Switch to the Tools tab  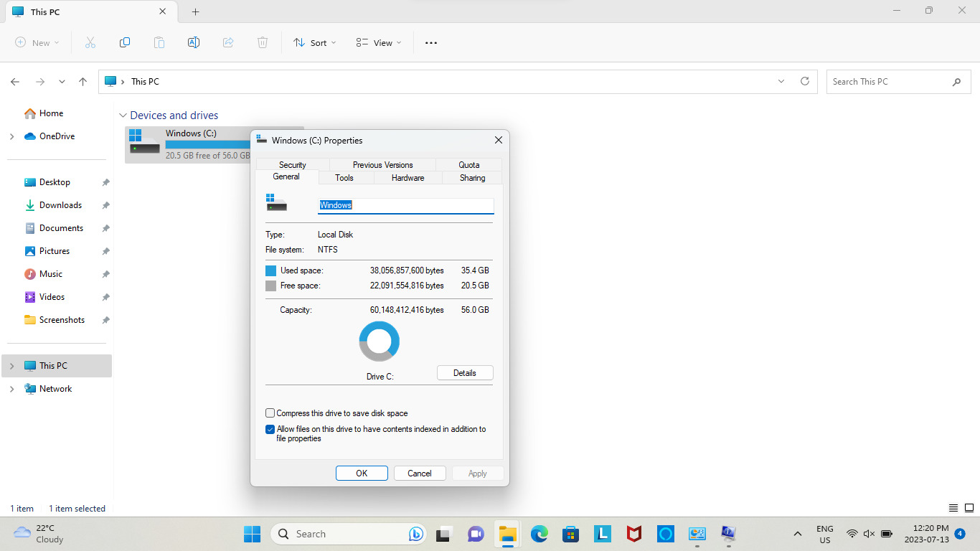[344, 178]
